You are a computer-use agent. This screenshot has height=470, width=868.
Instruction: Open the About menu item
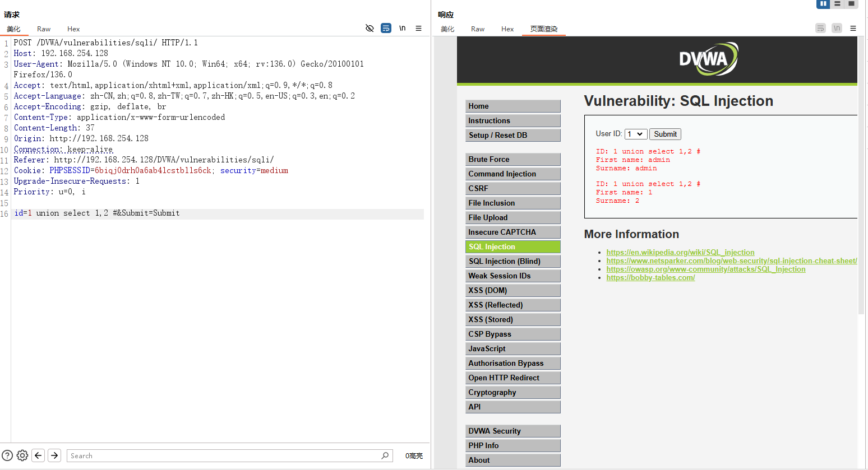coord(513,460)
